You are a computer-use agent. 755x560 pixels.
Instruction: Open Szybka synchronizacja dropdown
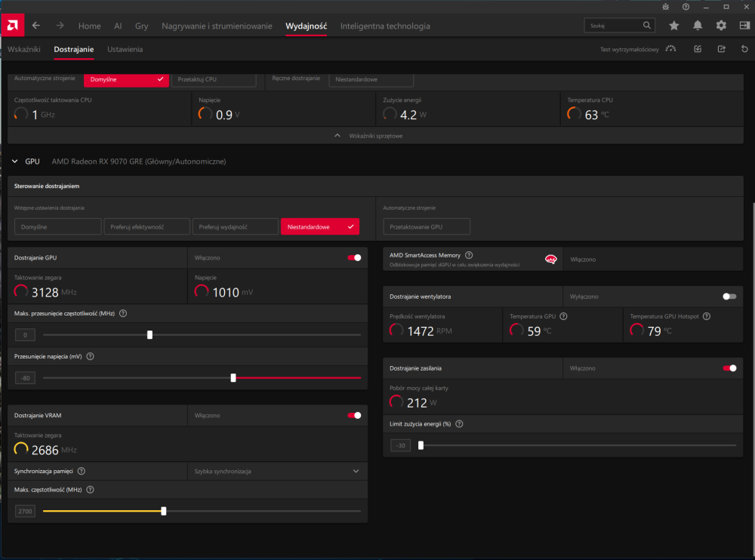tap(277, 471)
